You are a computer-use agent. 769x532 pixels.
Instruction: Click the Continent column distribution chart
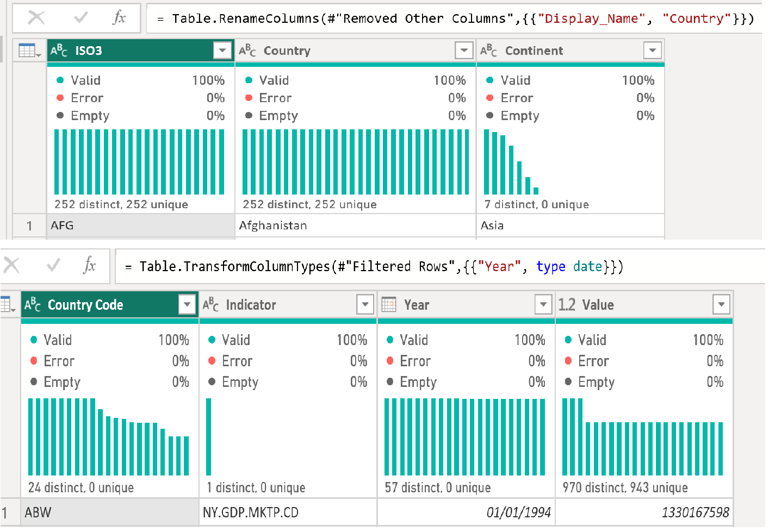pyautogui.click(x=511, y=162)
